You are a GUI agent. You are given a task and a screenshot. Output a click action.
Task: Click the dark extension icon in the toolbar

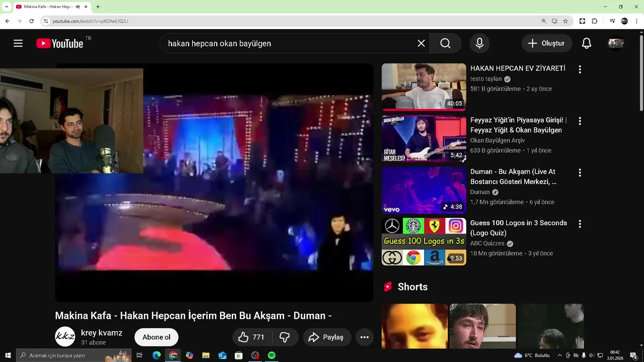pos(582,21)
